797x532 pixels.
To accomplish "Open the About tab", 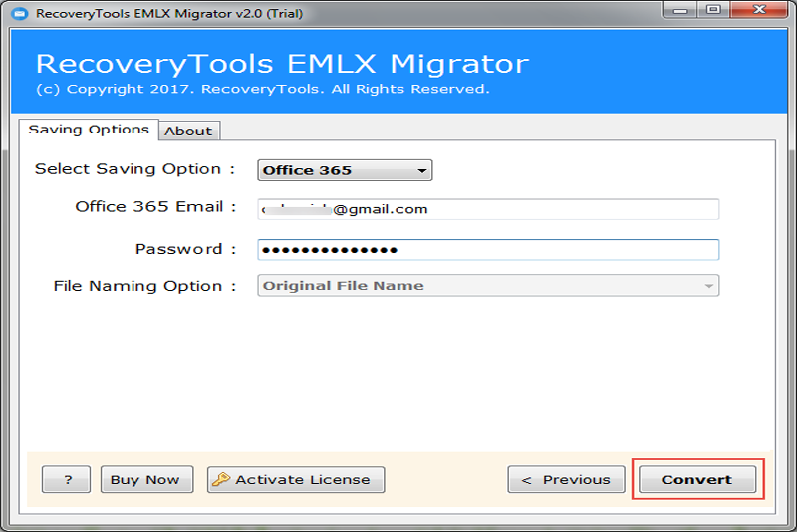I will pyautogui.click(x=188, y=132).
